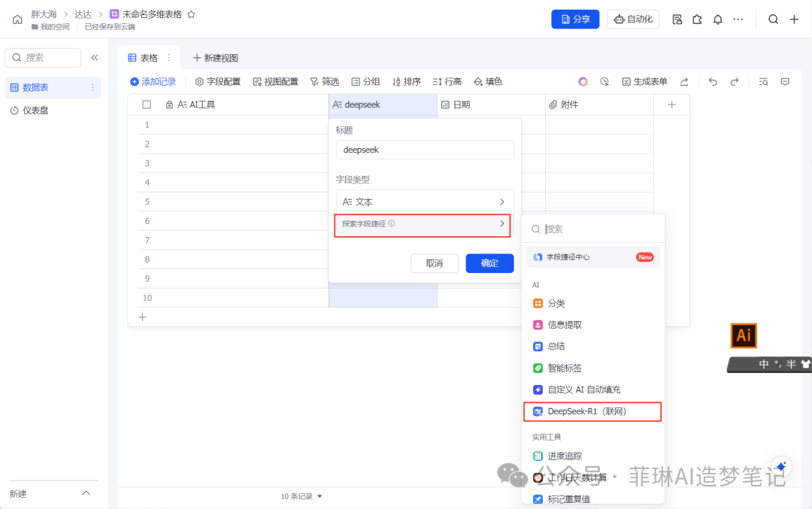Click the 附件 column header
This screenshot has width=812, height=509.
click(x=599, y=105)
